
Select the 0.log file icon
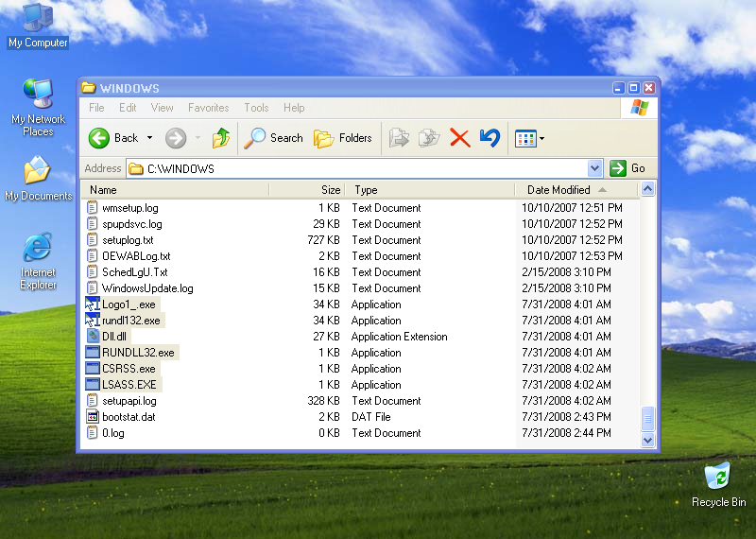tap(92, 433)
